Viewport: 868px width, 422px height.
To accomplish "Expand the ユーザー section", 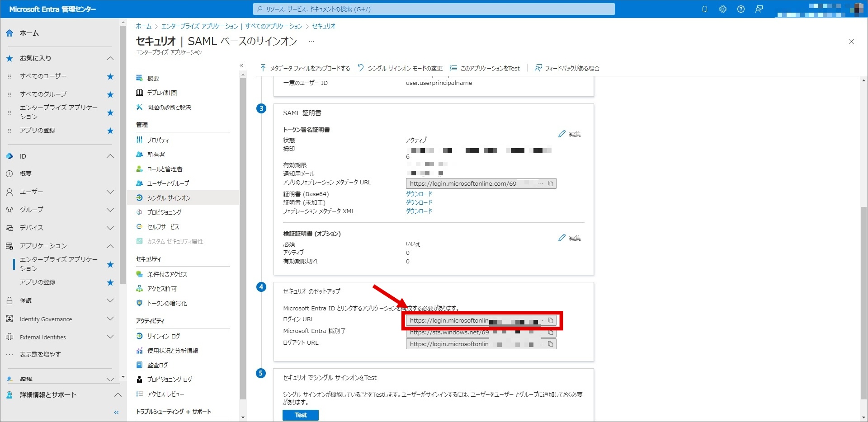I will (110, 192).
